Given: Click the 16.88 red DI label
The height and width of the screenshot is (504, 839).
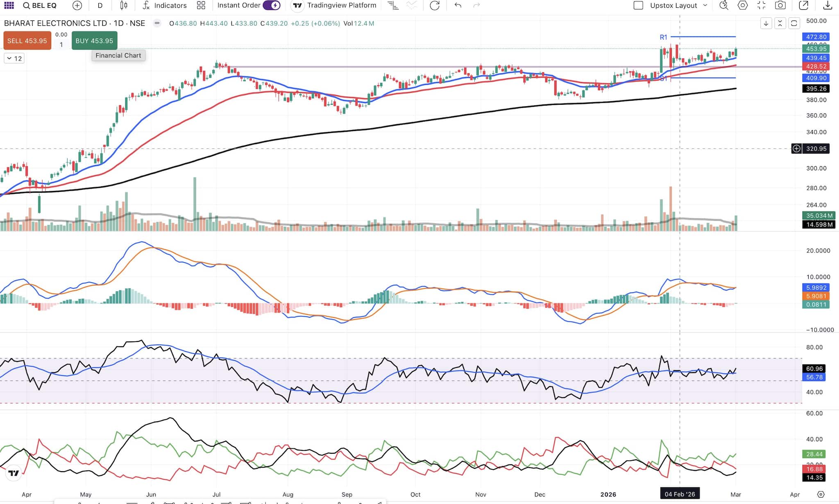Looking at the screenshot, I should point(814,469).
